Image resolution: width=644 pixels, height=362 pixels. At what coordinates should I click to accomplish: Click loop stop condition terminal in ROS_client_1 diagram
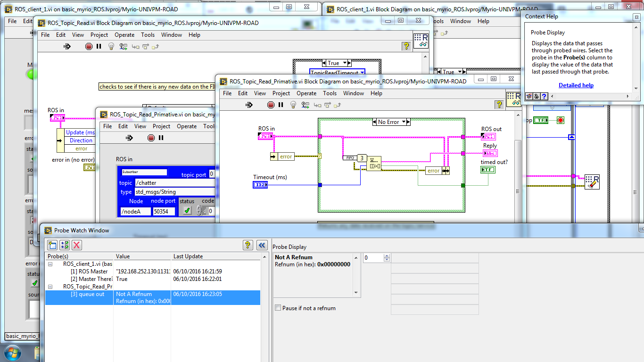560,120
